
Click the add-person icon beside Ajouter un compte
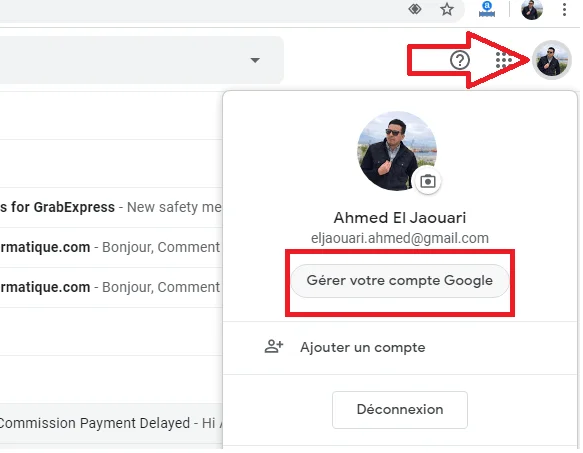pyautogui.click(x=274, y=347)
